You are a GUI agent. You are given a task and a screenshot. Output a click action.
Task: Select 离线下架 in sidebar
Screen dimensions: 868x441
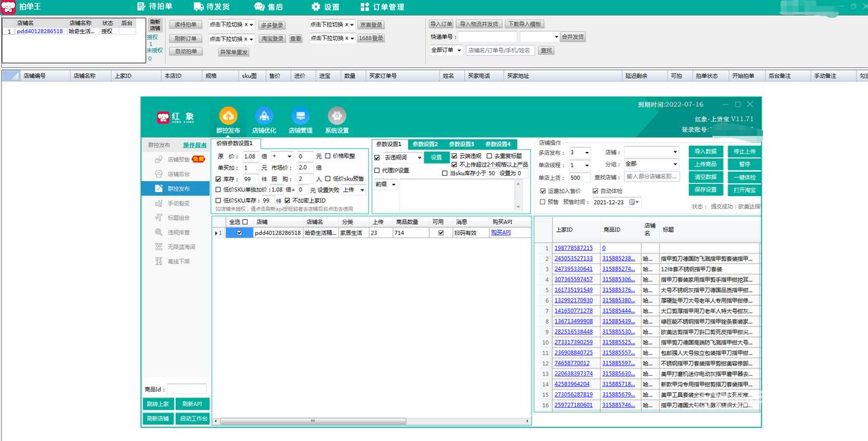[176, 261]
